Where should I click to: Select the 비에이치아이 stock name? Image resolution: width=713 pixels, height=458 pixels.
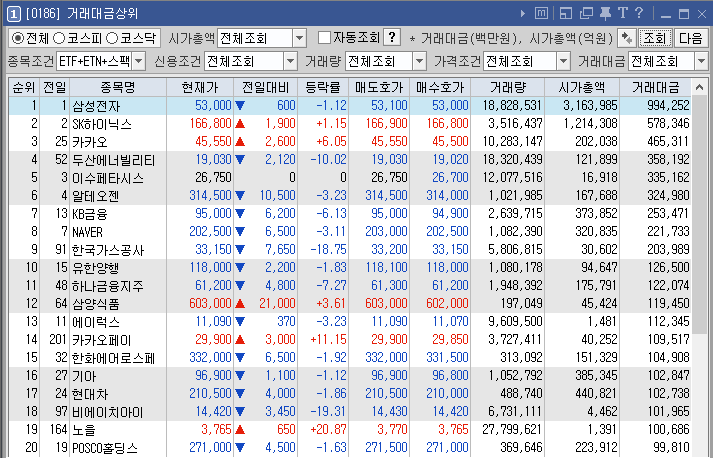(x=107, y=412)
